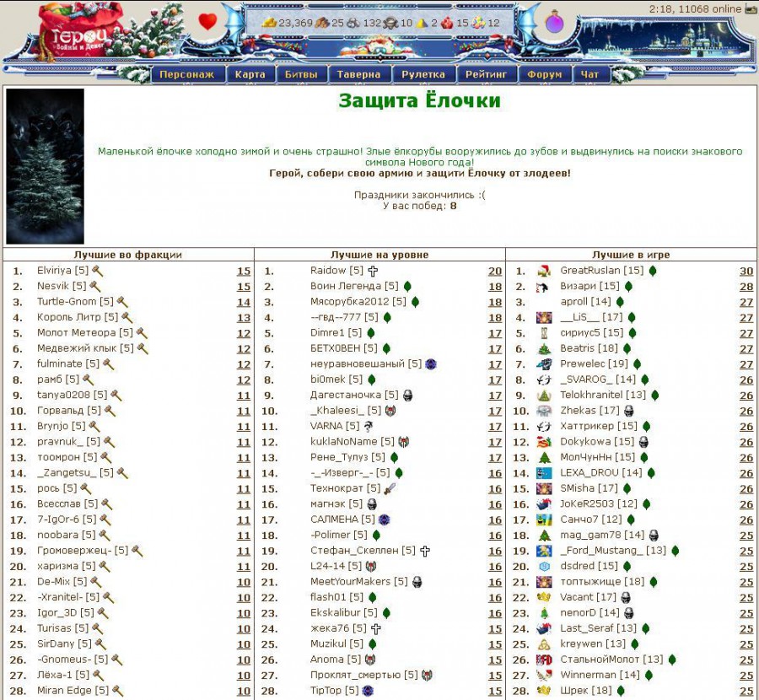The width and height of the screenshot is (759, 700).
Task: Click the score 14 link for Turtle-Gnom
Action: click(x=244, y=303)
